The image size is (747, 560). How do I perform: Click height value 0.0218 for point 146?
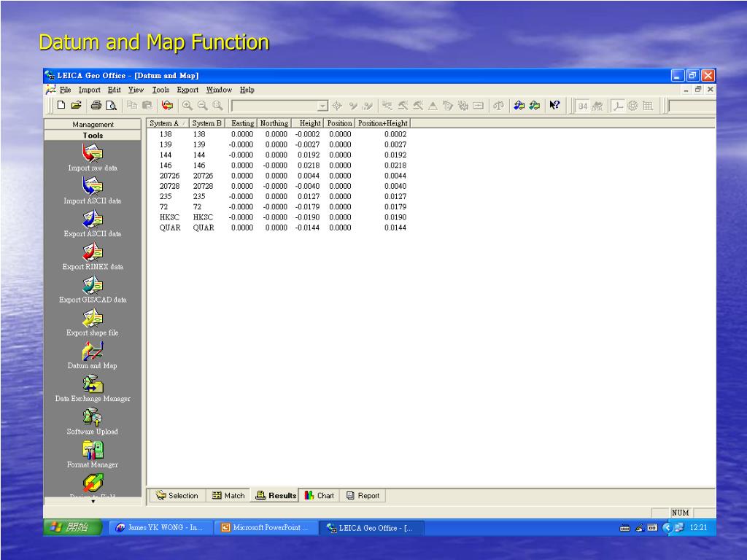click(x=309, y=166)
